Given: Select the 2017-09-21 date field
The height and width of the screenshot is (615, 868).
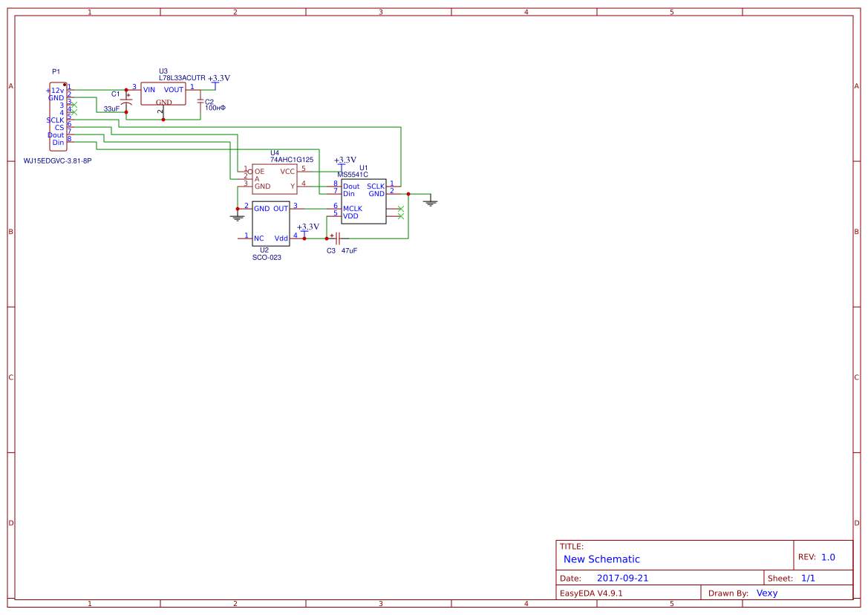Looking at the screenshot, I should [x=624, y=577].
